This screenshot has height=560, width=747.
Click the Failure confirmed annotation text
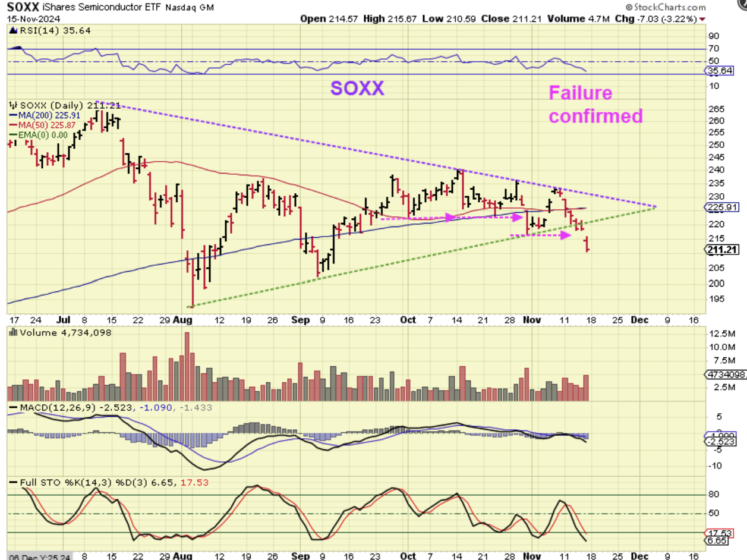pyautogui.click(x=595, y=104)
